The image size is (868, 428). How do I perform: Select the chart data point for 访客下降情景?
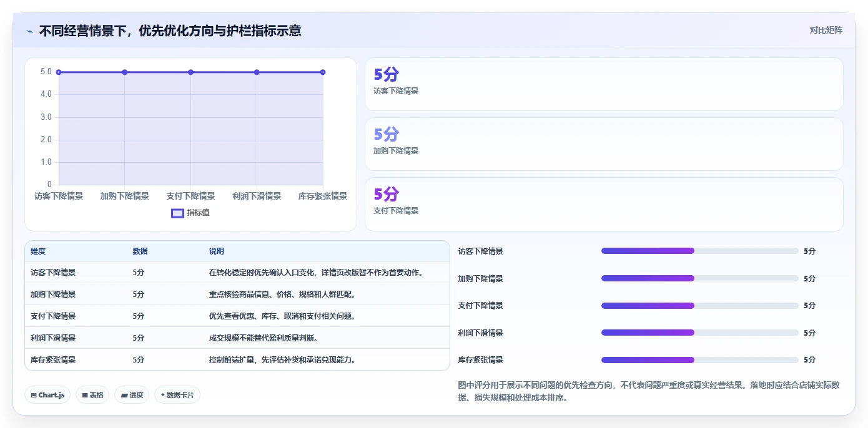(59, 72)
